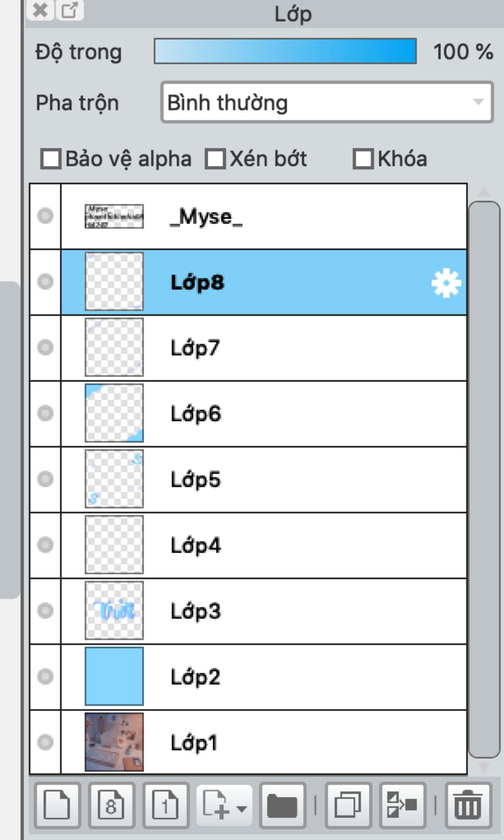Add a new 8-bit layer

pyautogui.click(x=111, y=806)
